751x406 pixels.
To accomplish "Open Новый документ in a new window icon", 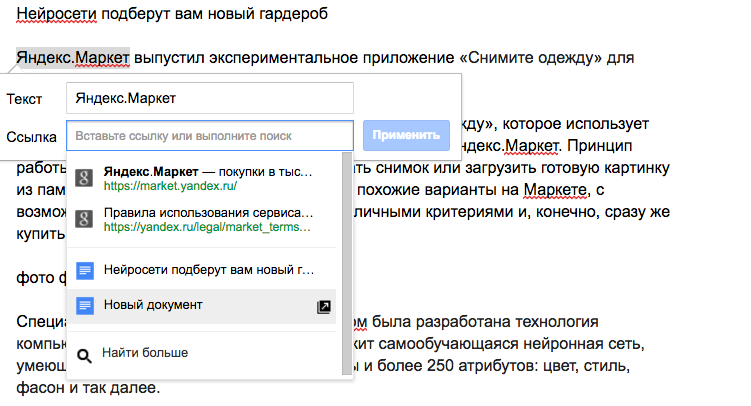I will pos(323,307).
